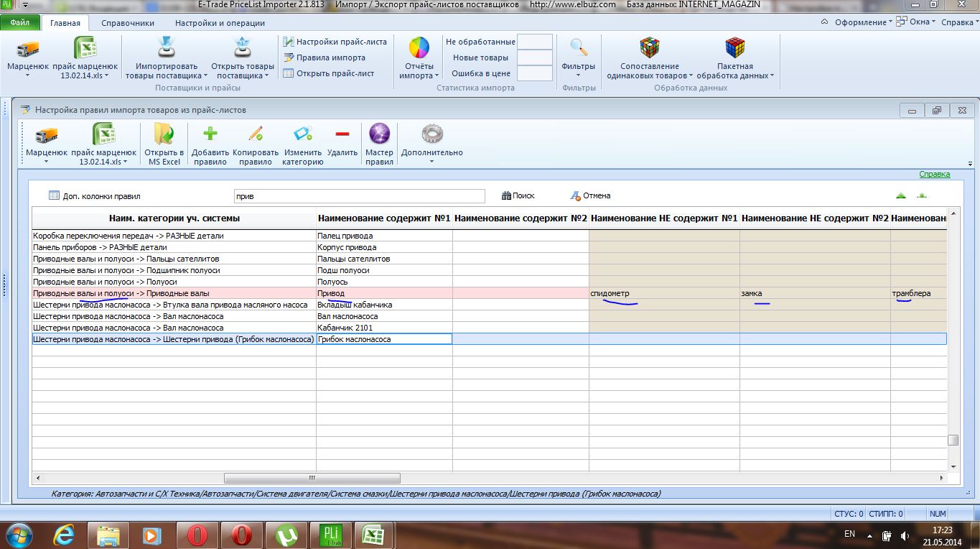
Task: Open the Справка dropdown at the top right
Action: (959, 22)
